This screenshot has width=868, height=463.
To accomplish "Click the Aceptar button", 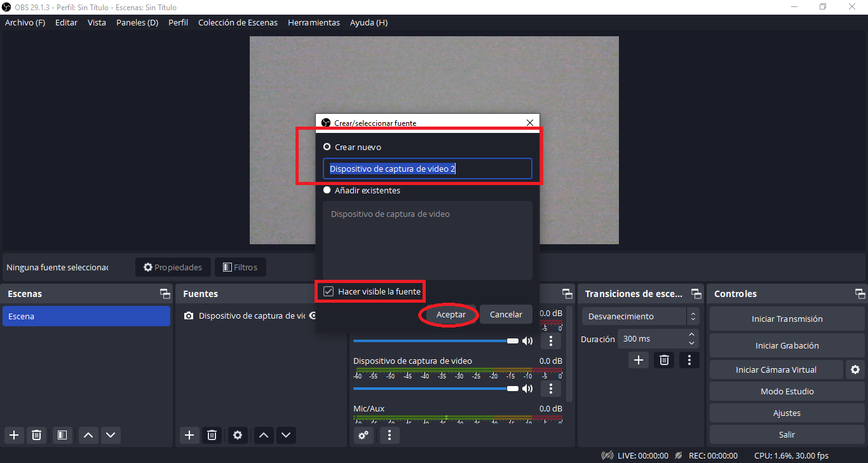I will (x=451, y=315).
